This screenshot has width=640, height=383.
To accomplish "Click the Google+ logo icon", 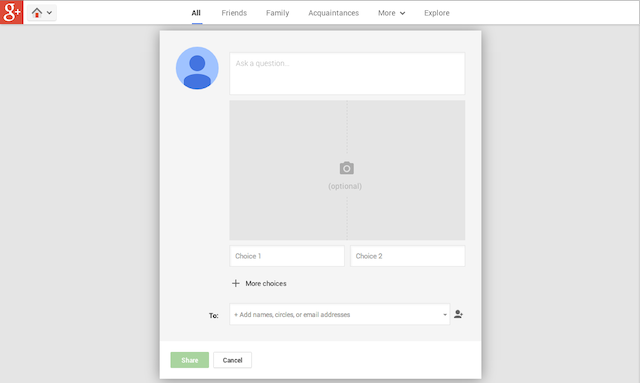I will (11, 12).
